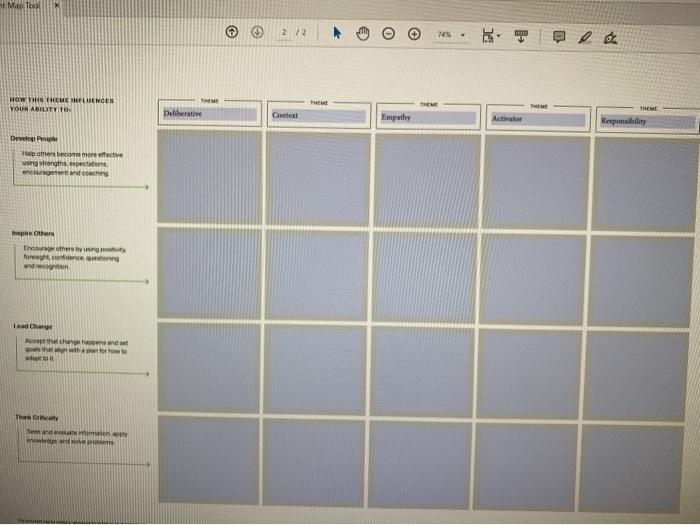Click Develop People box under Context

tap(318, 179)
